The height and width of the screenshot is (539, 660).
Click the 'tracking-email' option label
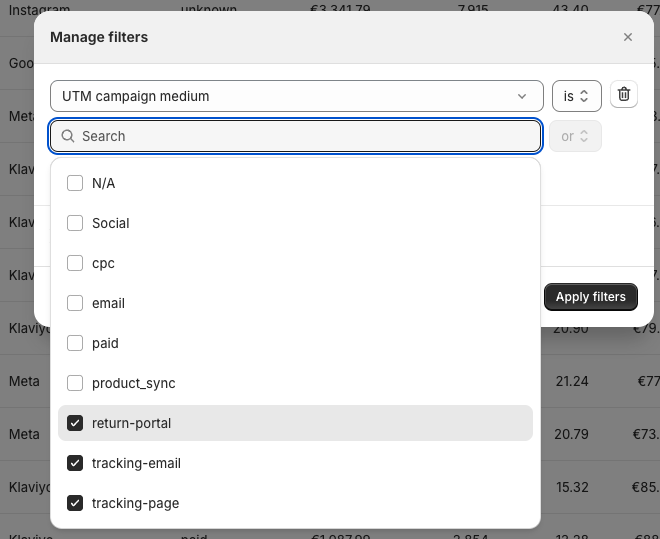click(136, 463)
